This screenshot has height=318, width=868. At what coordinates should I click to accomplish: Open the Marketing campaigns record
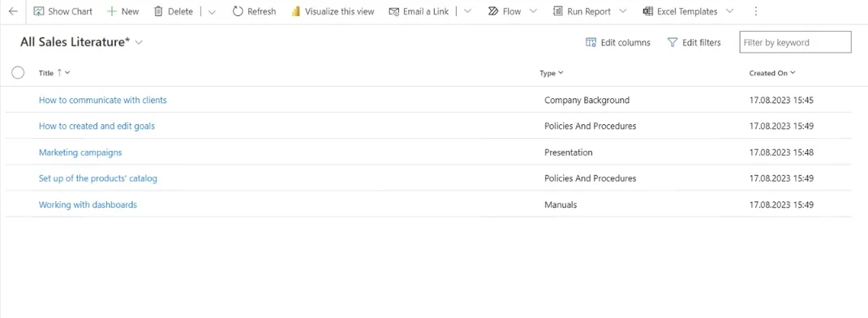(x=80, y=153)
